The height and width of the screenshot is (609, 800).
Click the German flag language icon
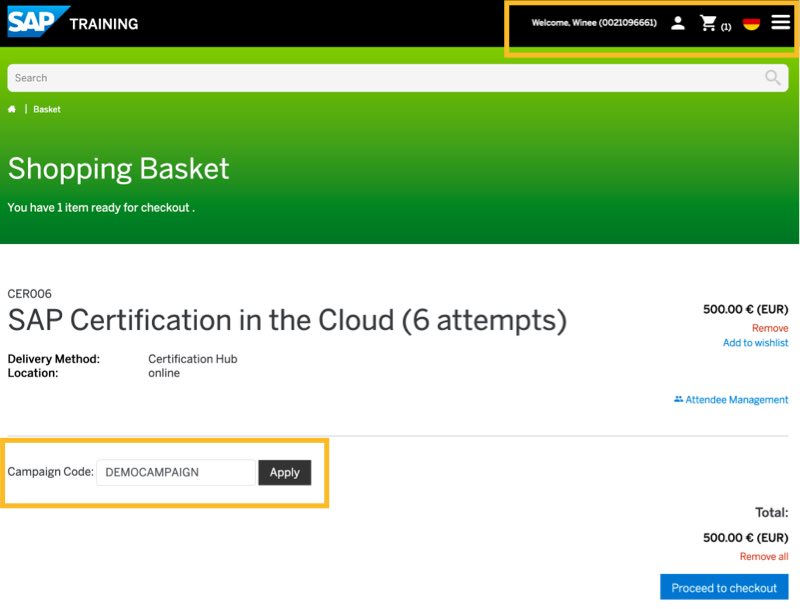[751, 23]
